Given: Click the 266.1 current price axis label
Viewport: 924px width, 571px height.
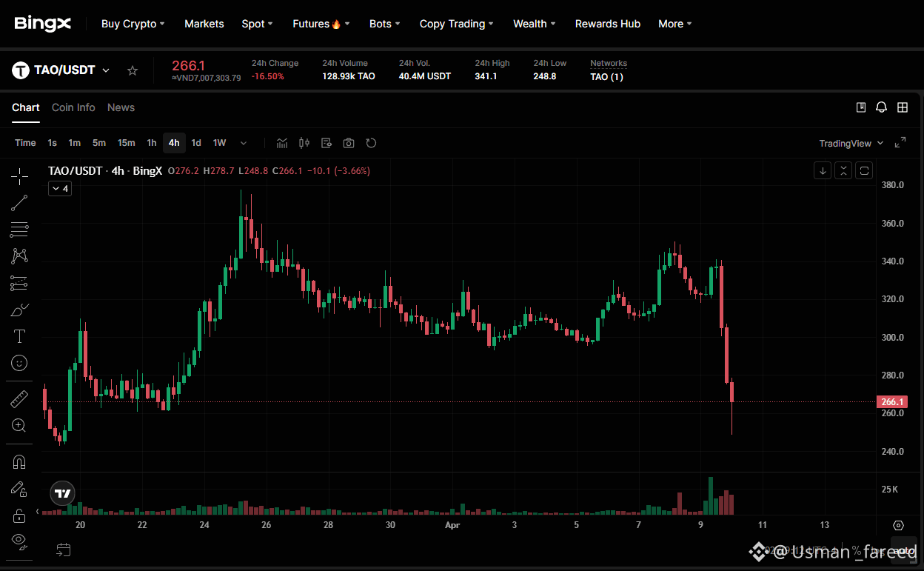Looking at the screenshot, I should [891, 402].
